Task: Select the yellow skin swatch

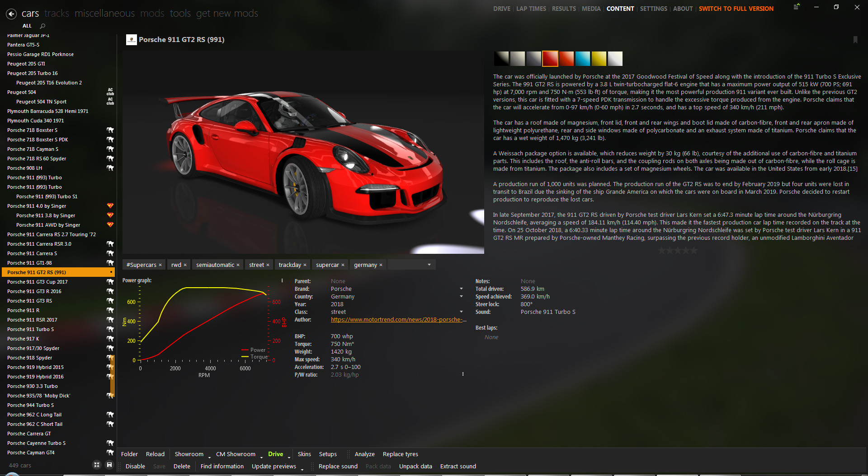Action: 599,59
